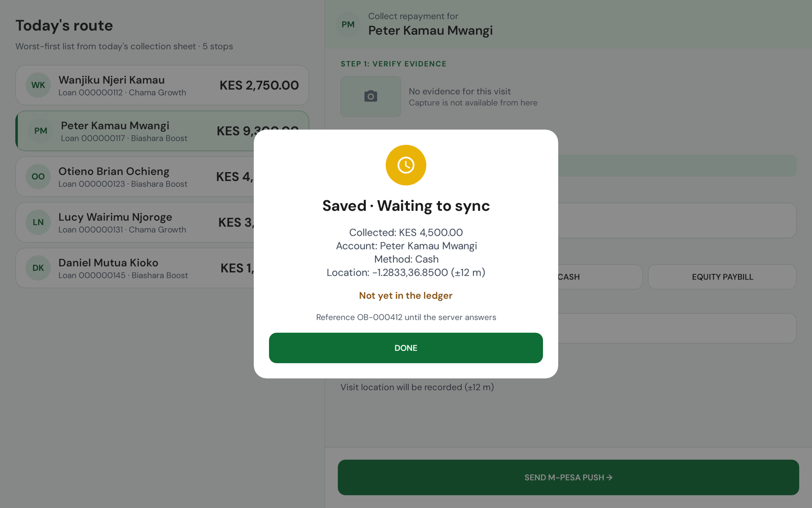812x508 pixels.
Task: Click the 'Collected: KES 4,500.00' line
Action: 406,233
